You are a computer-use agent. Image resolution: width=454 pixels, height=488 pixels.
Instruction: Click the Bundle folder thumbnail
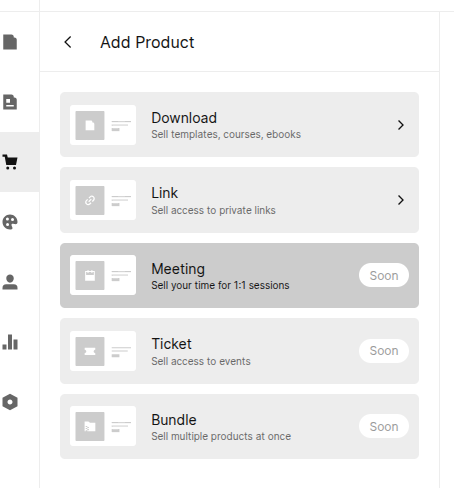click(103, 426)
